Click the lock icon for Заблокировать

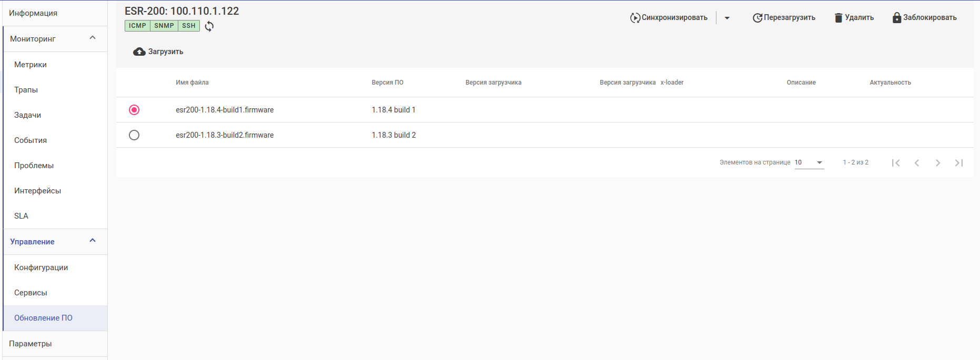coord(897,18)
